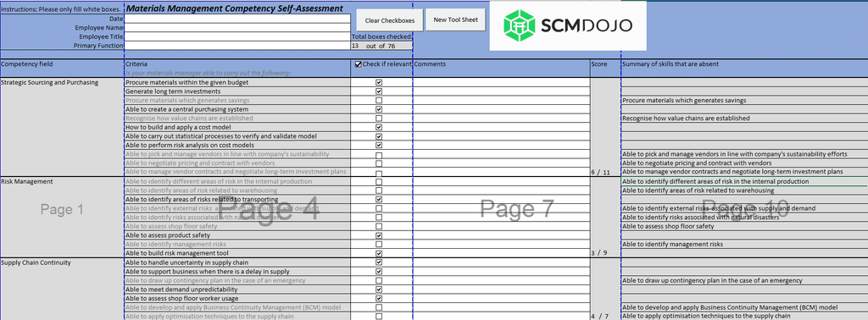Uncheck 'Procure materials within the given budget'
The width and height of the screenshot is (868, 320).
pos(379,82)
